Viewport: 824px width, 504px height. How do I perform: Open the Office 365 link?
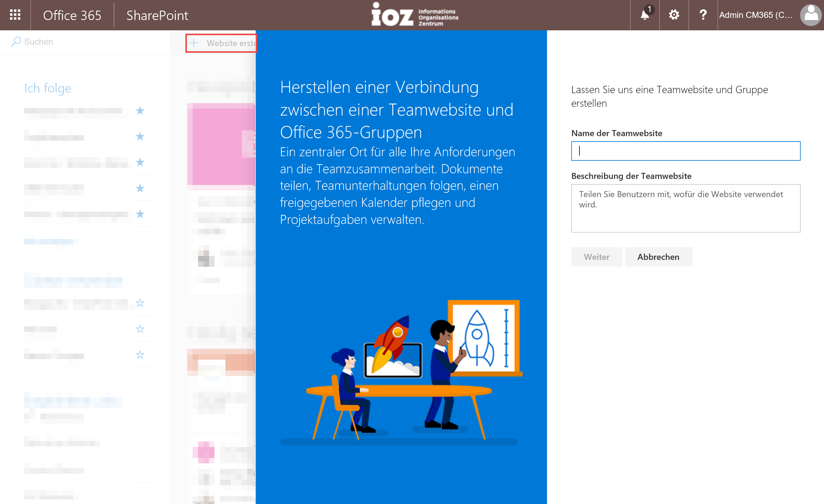click(72, 15)
